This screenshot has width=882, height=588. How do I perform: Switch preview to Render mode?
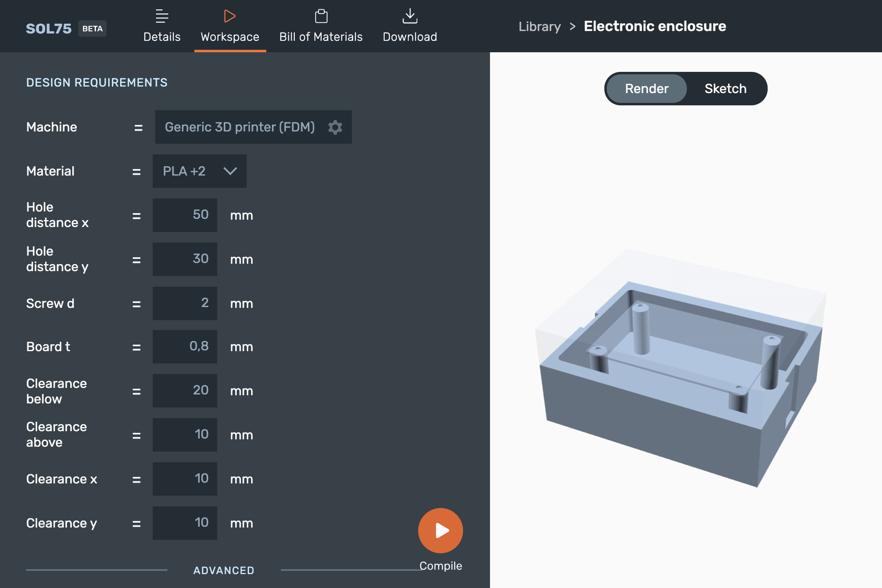pos(646,89)
